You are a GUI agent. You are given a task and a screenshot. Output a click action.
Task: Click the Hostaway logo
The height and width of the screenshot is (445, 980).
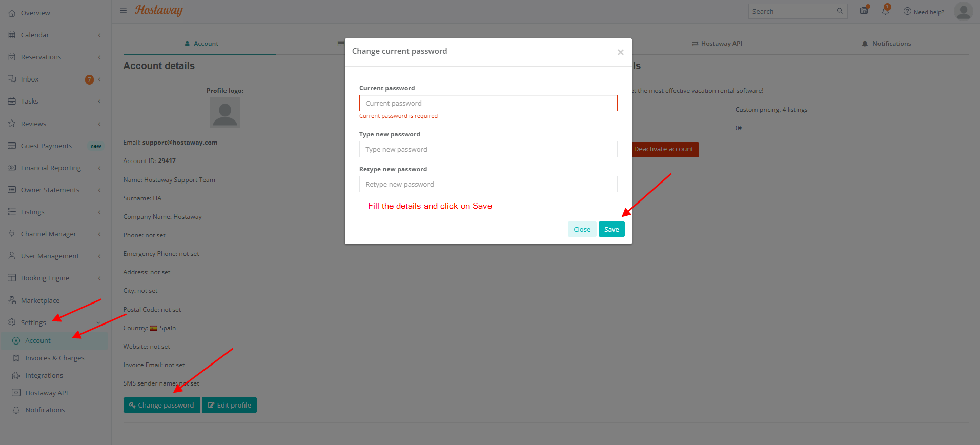pos(159,10)
